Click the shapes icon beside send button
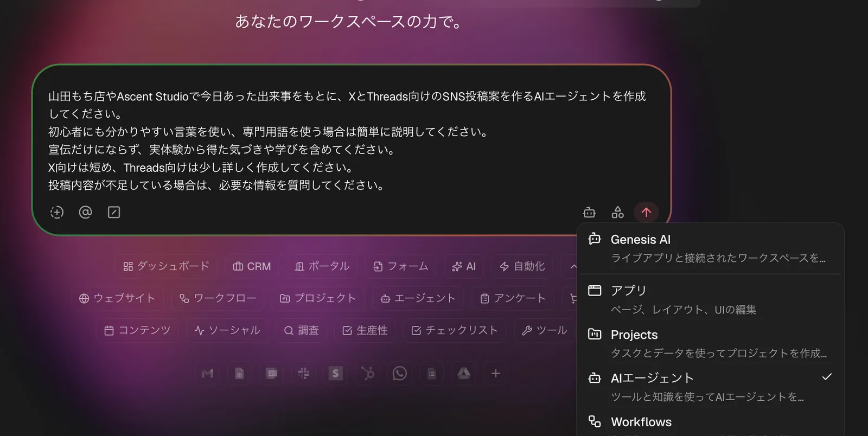Image resolution: width=868 pixels, height=436 pixels. (617, 212)
